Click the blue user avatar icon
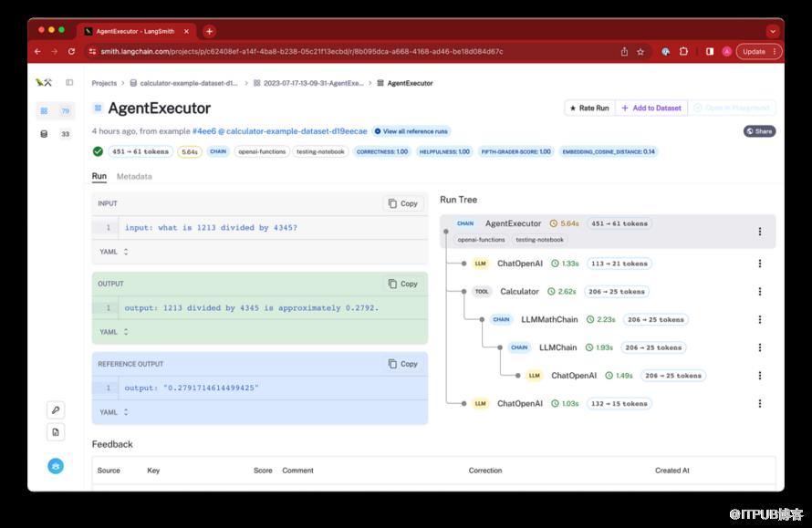This screenshot has width=812, height=528. click(x=56, y=466)
